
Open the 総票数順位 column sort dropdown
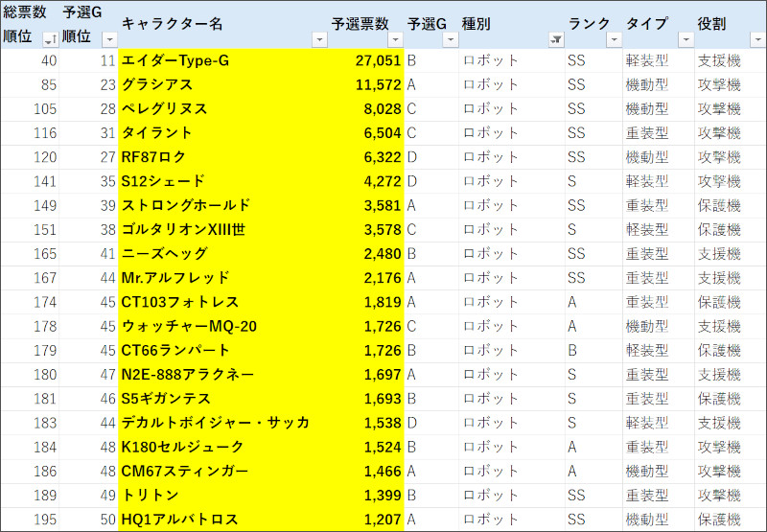point(50,39)
